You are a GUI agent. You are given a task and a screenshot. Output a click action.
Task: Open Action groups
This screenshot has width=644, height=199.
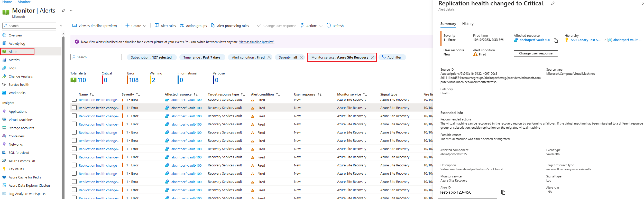pos(193,26)
